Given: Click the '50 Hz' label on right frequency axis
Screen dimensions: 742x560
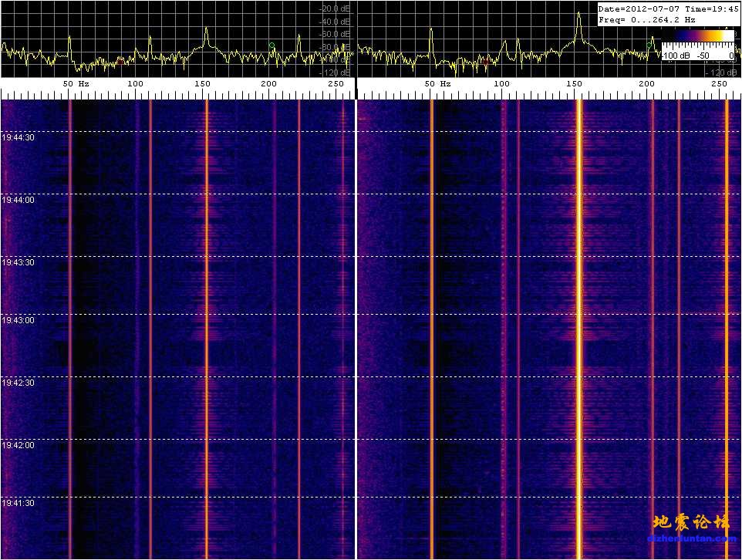Looking at the screenshot, I should [437, 84].
